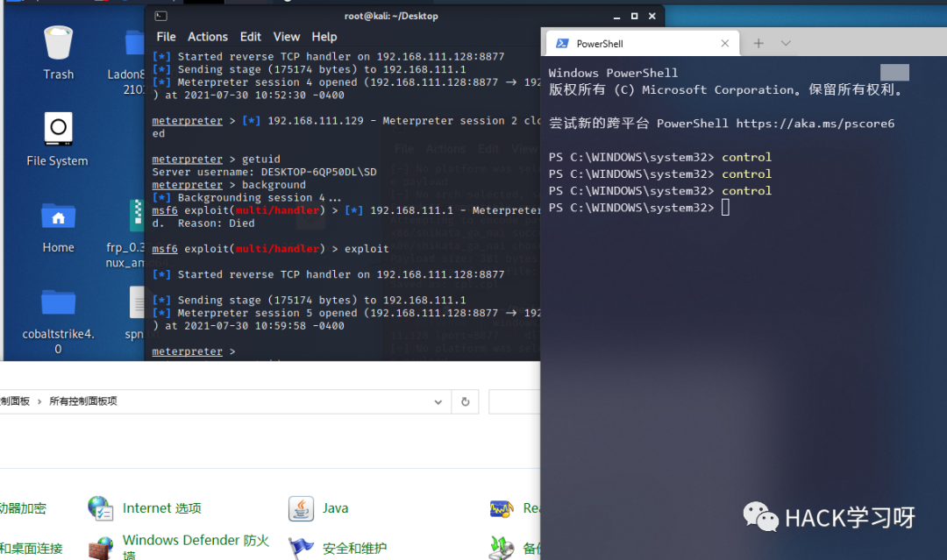Click the 'Backgrounding session 4...' line
The width and height of the screenshot is (947, 560).
tap(246, 197)
